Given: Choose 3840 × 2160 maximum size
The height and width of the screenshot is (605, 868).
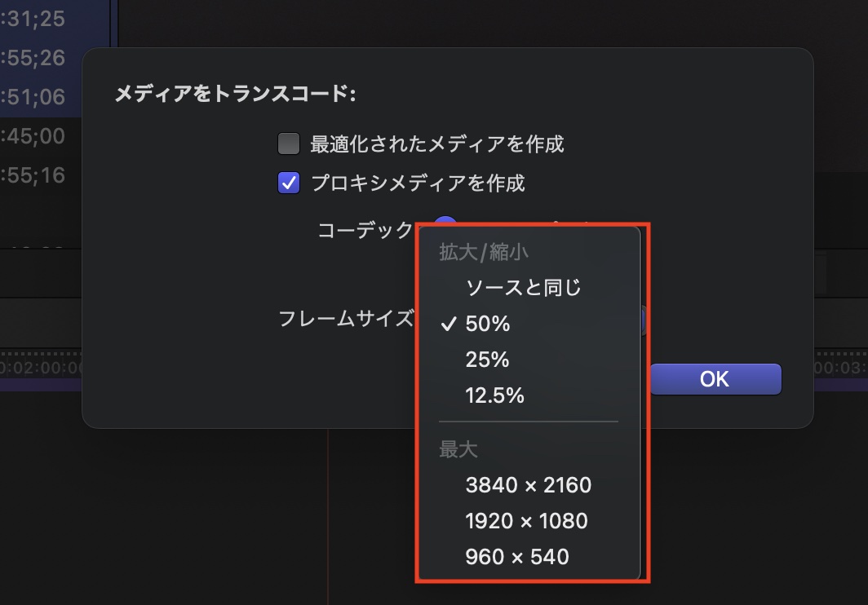Looking at the screenshot, I should [x=528, y=485].
